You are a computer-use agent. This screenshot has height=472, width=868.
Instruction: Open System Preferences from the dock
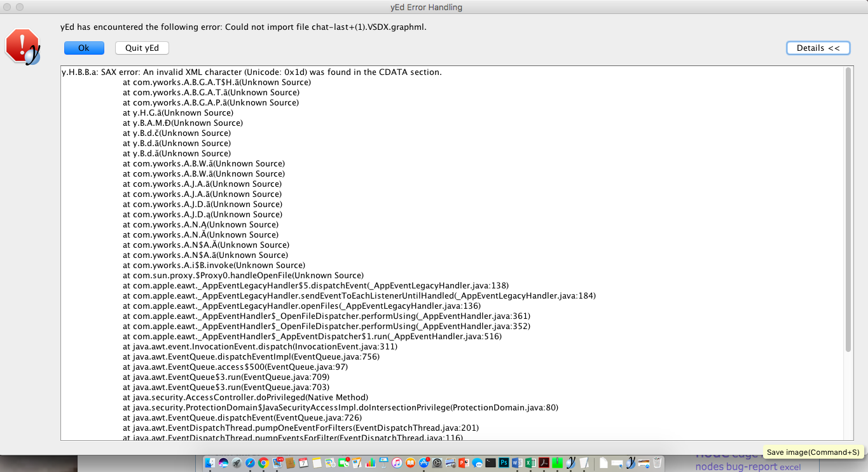click(x=437, y=463)
